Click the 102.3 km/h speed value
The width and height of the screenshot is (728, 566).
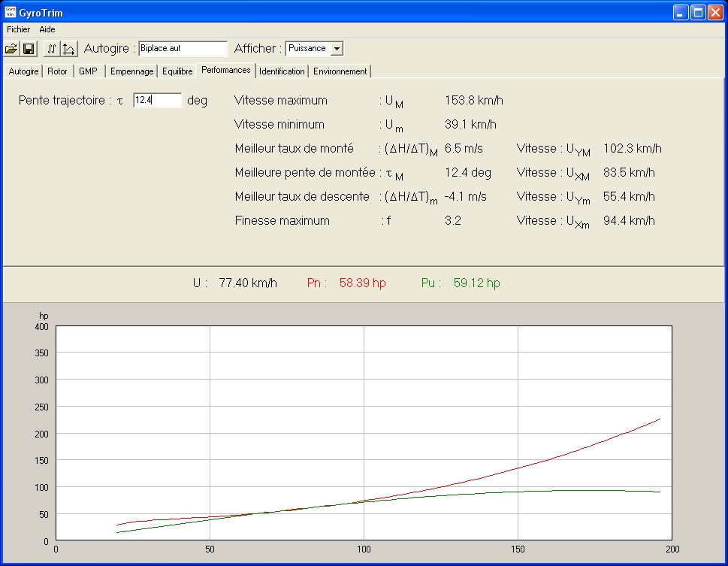click(x=633, y=149)
